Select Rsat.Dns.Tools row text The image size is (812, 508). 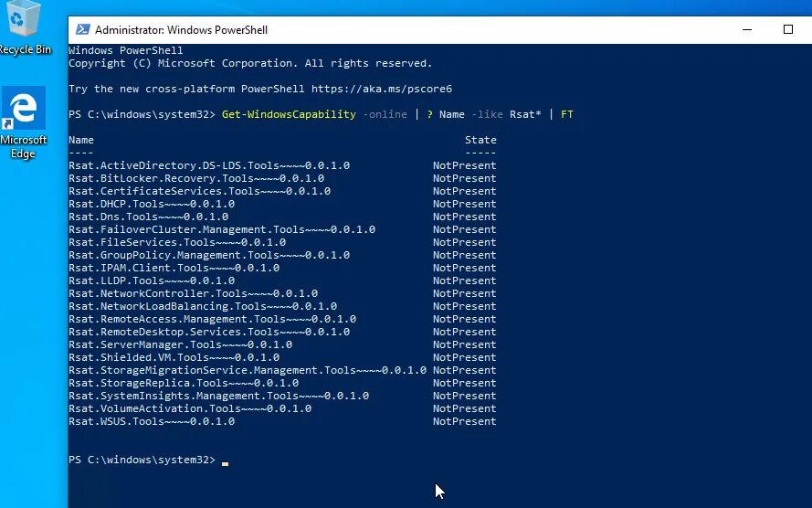coord(149,217)
